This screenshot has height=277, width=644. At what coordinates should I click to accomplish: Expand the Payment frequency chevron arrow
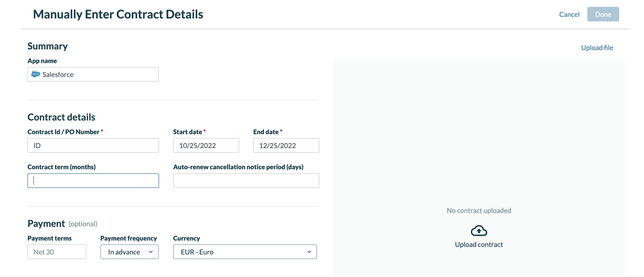[x=151, y=252]
